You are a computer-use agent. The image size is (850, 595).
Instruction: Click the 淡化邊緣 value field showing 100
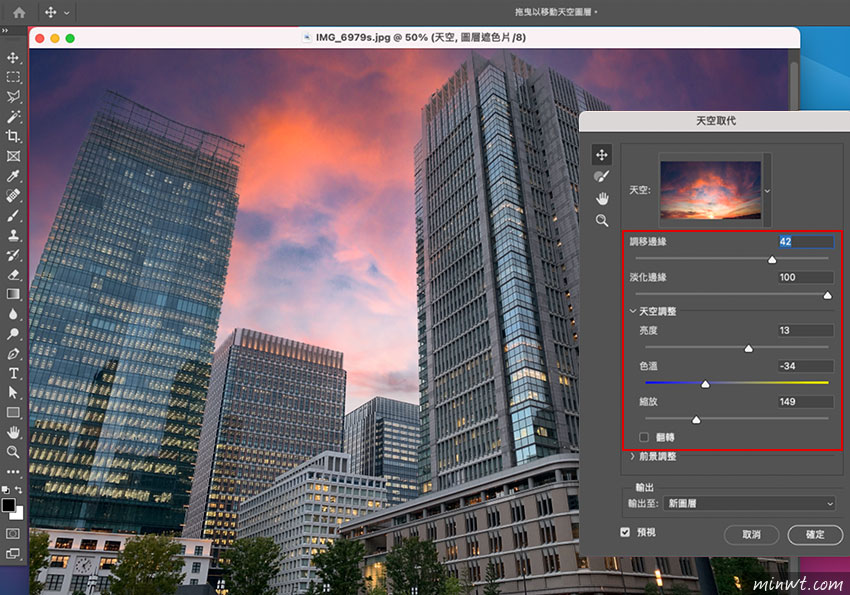[x=806, y=277]
